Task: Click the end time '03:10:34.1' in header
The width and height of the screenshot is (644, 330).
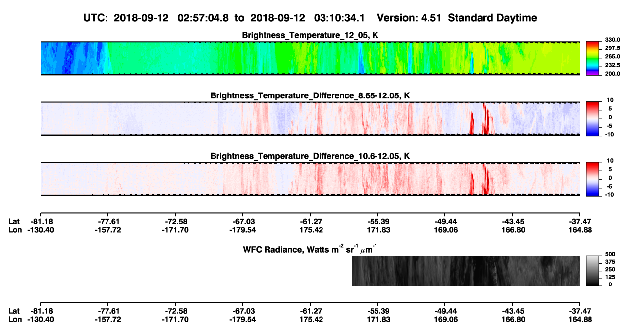Action: click(x=340, y=18)
